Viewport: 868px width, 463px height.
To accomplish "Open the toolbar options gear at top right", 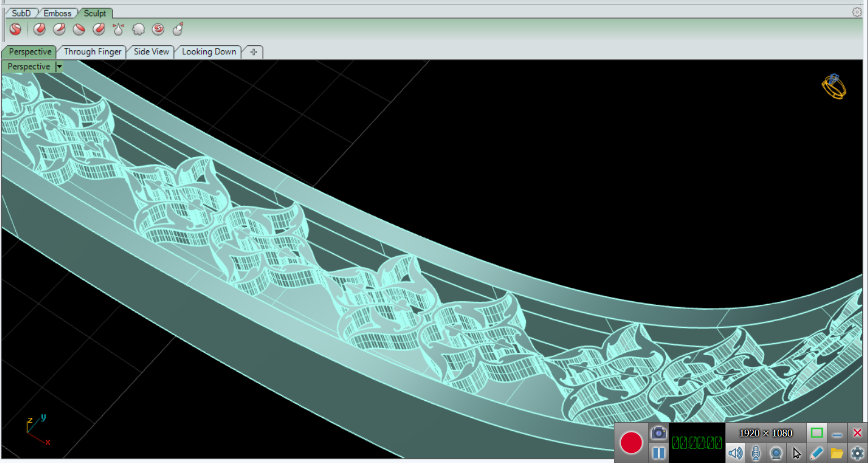I will coord(857,12).
